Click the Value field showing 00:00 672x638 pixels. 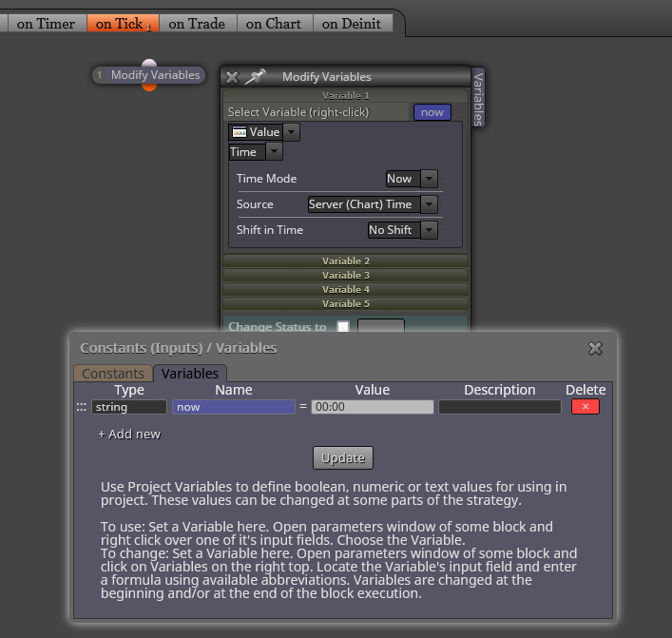373,407
